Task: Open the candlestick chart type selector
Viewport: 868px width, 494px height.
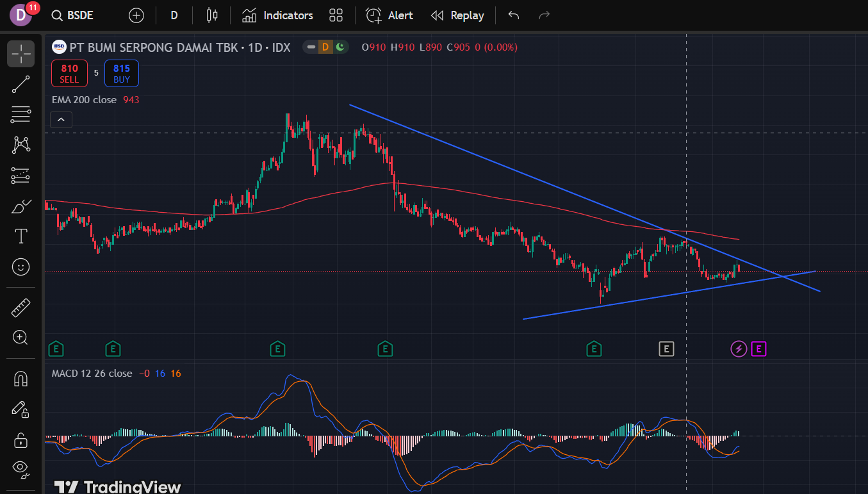Action: pyautogui.click(x=212, y=15)
